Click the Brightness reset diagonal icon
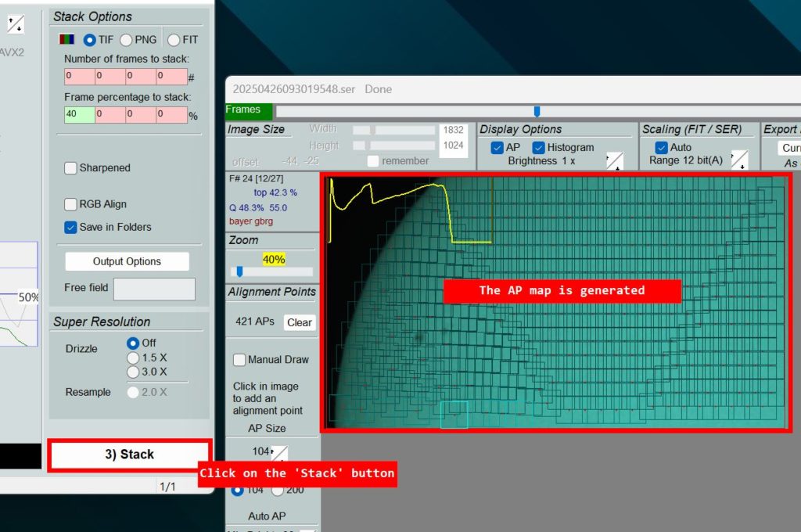 pos(615,161)
